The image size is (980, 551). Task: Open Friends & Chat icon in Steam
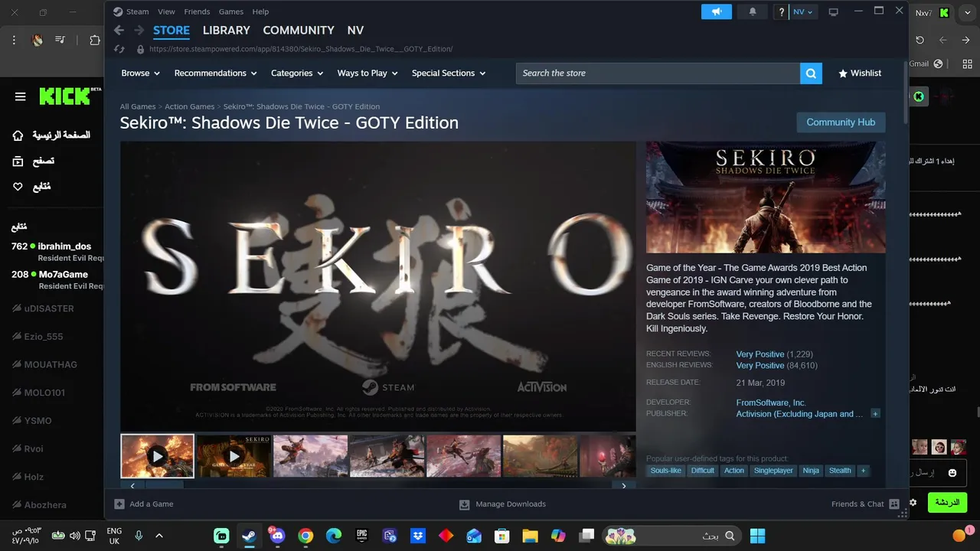point(893,504)
